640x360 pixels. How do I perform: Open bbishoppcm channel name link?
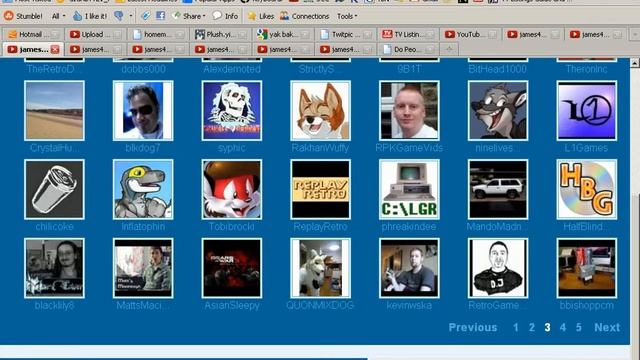coord(587,305)
